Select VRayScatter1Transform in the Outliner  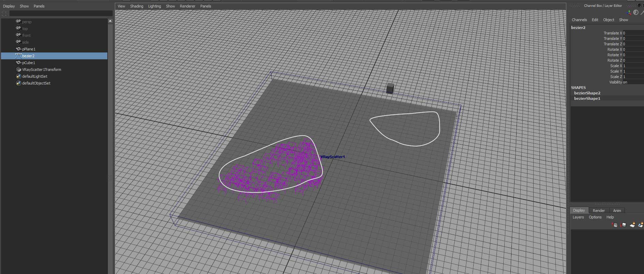[x=42, y=70]
